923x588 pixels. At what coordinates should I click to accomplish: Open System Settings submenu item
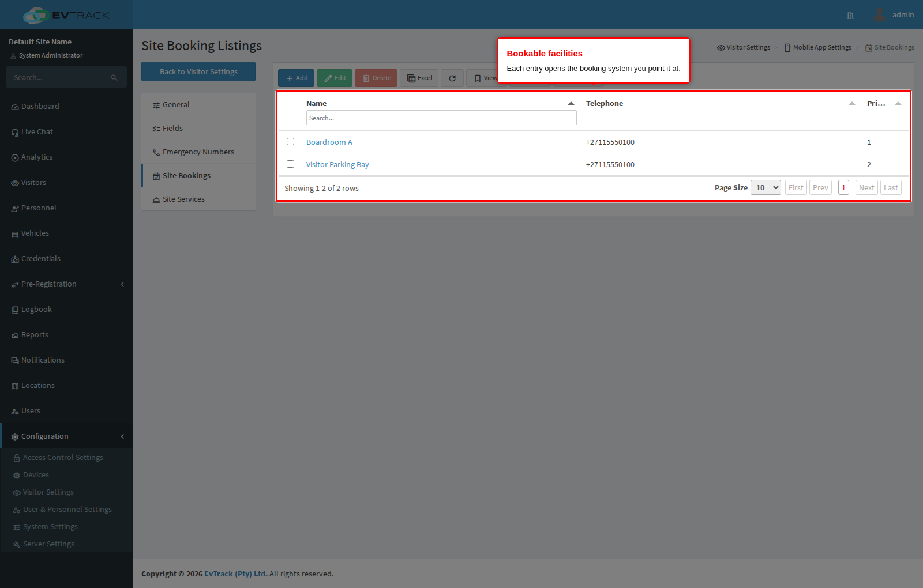(x=50, y=527)
